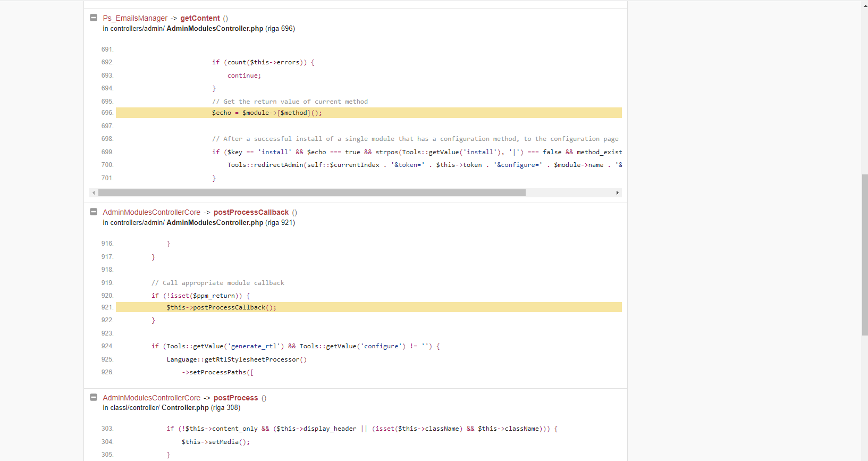Viewport: 868px width, 461px height.
Task: Collapse the postProcessCallback trace block
Action: 94,212
